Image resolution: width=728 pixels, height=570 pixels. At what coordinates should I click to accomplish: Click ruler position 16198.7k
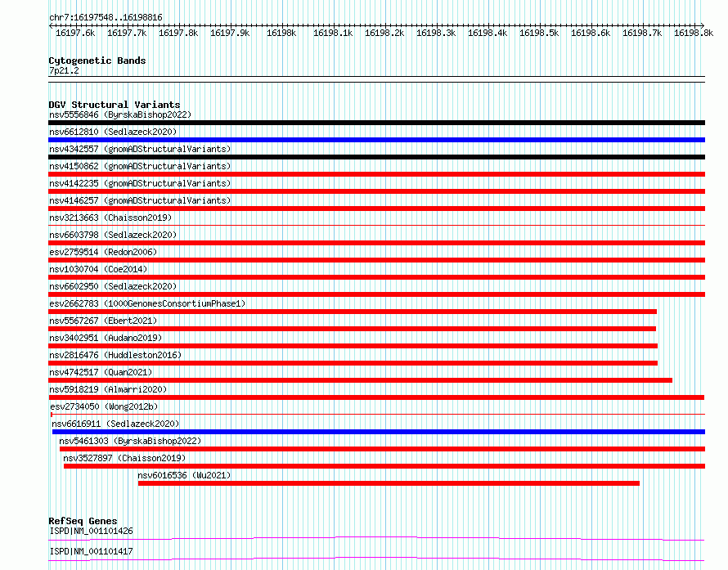642,33
